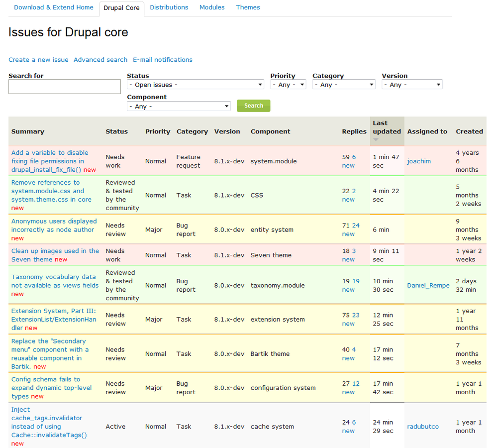The width and height of the screenshot is (495, 448).
Task: Open E-mail notifications link
Action: click(163, 60)
